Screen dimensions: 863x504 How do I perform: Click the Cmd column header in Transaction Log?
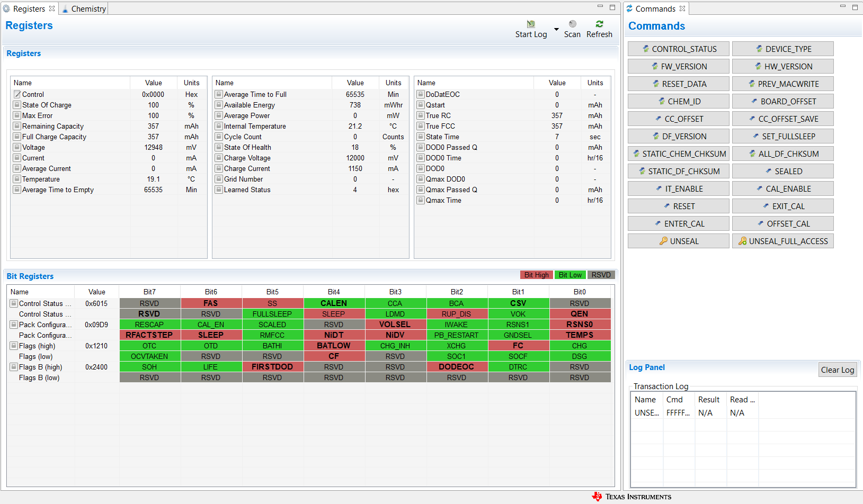[x=679, y=400]
